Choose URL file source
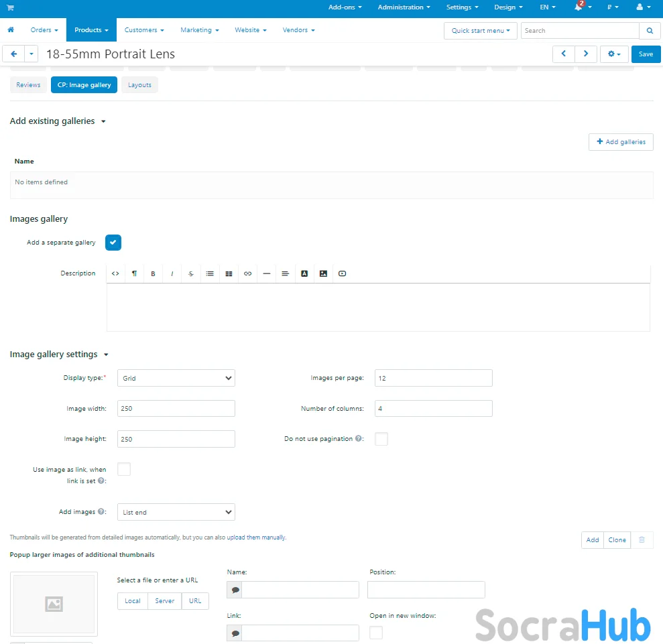The height and width of the screenshot is (644, 663). coord(195,601)
